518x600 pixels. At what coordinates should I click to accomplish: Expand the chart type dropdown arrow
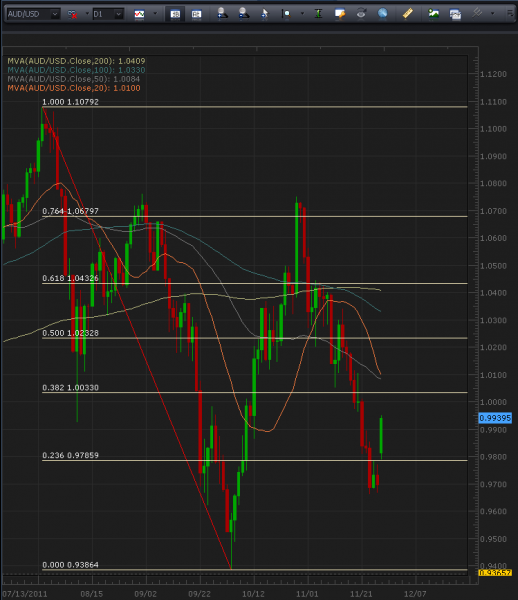point(155,14)
